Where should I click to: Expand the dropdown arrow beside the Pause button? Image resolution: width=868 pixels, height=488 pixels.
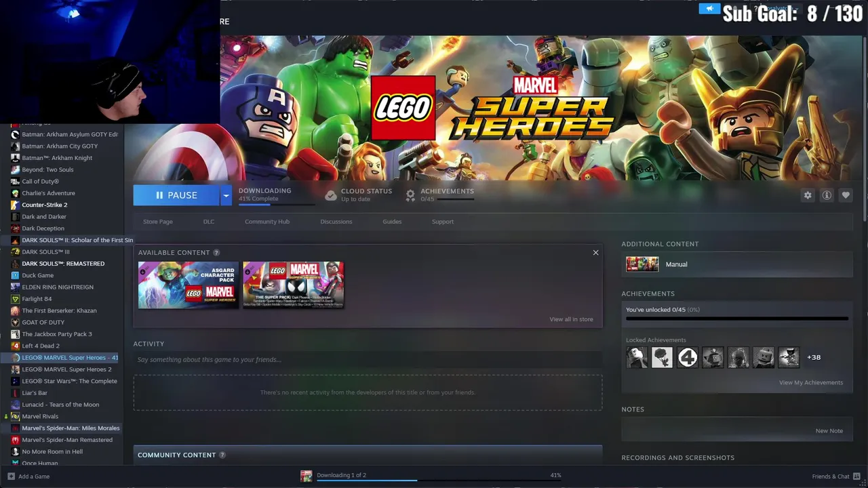[x=226, y=195]
